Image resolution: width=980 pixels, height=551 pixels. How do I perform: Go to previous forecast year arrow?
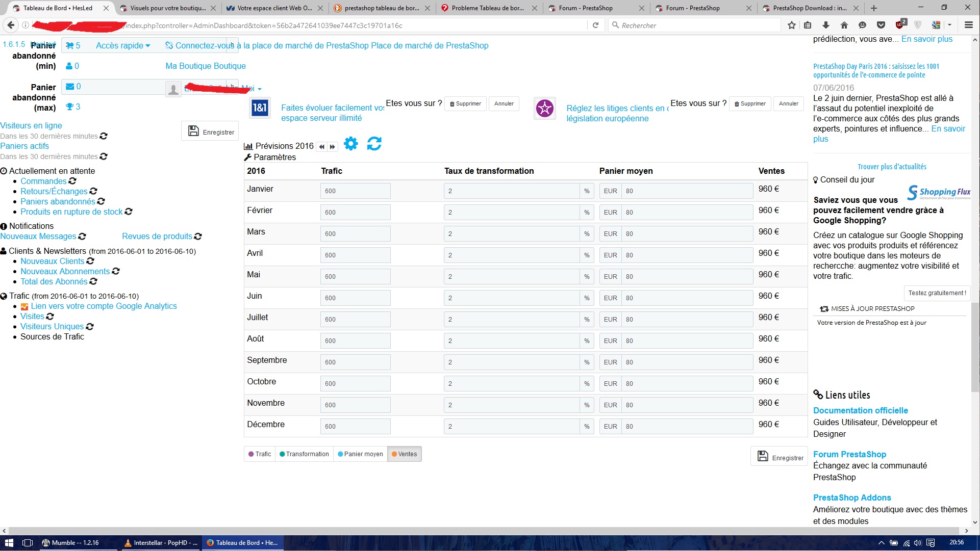[x=322, y=147]
